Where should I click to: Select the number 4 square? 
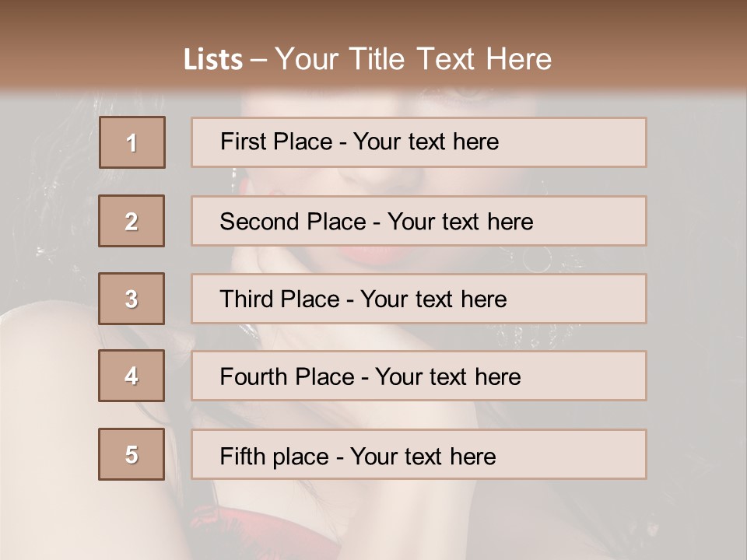click(x=132, y=376)
